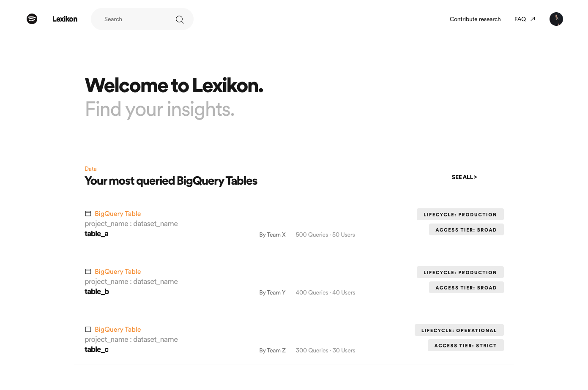Click the FAQ external-link arrow icon

pyautogui.click(x=533, y=19)
